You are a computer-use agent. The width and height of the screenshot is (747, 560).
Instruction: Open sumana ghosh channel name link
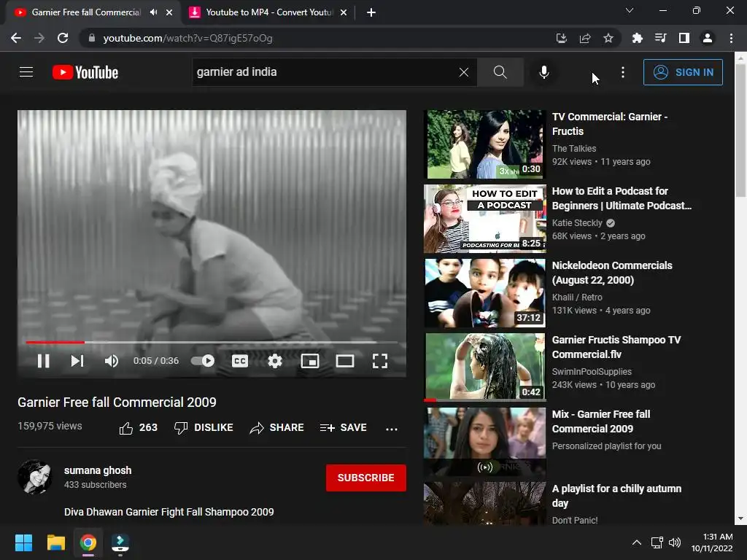click(x=98, y=470)
